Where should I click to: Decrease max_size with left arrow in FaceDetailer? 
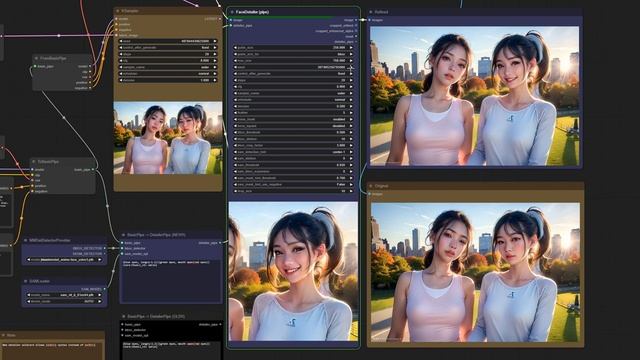click(236, 60)
